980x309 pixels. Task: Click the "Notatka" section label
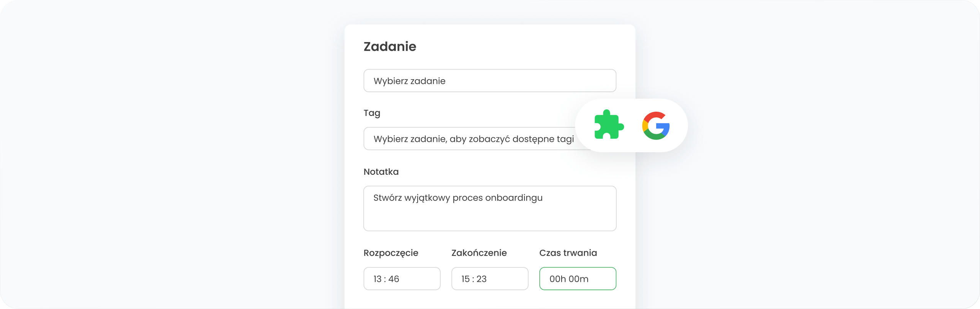pyautogui.click(x=381, y=171)
